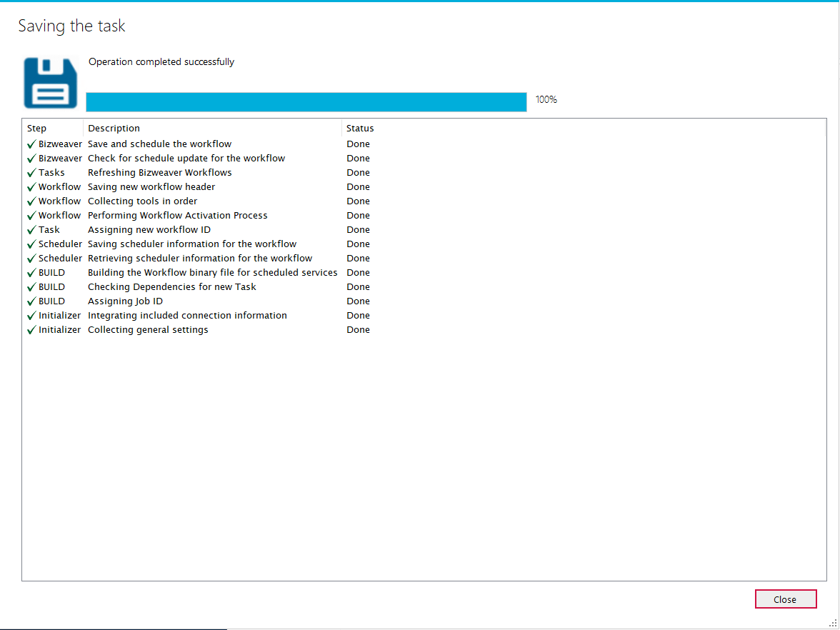
Task: Select 'Checking Dependencies for new Task' description
Action: click(172, 287)
